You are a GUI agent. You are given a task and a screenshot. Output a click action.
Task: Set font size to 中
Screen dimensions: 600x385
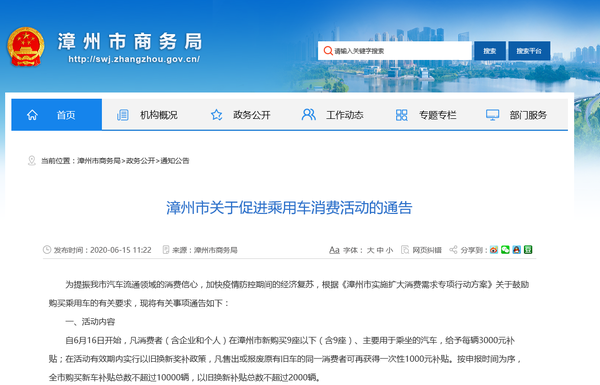click(380, 250)
